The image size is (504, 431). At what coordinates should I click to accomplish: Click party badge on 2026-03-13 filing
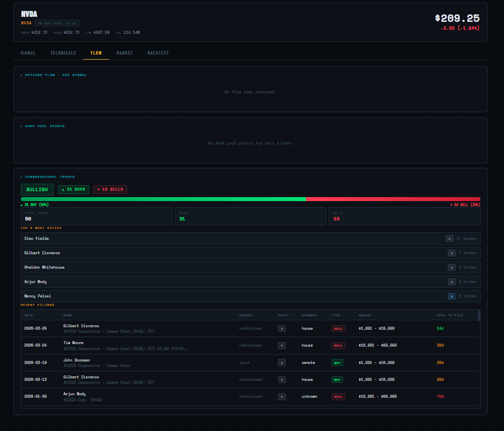282,379
